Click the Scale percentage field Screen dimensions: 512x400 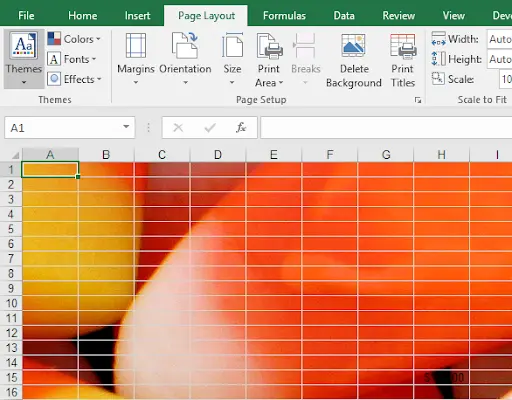(506, 79)
